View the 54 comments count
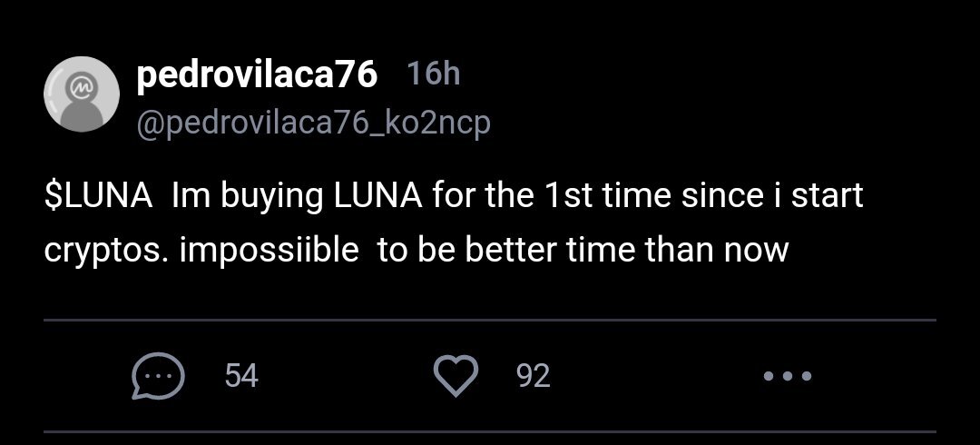The image size is (980, 445). [x=241, y=376]
